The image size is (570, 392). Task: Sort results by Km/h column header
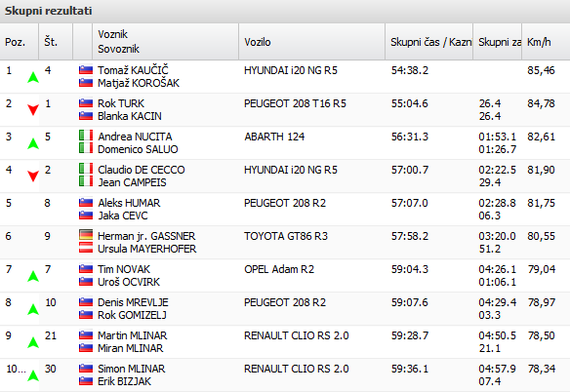[x=546, y=42]
